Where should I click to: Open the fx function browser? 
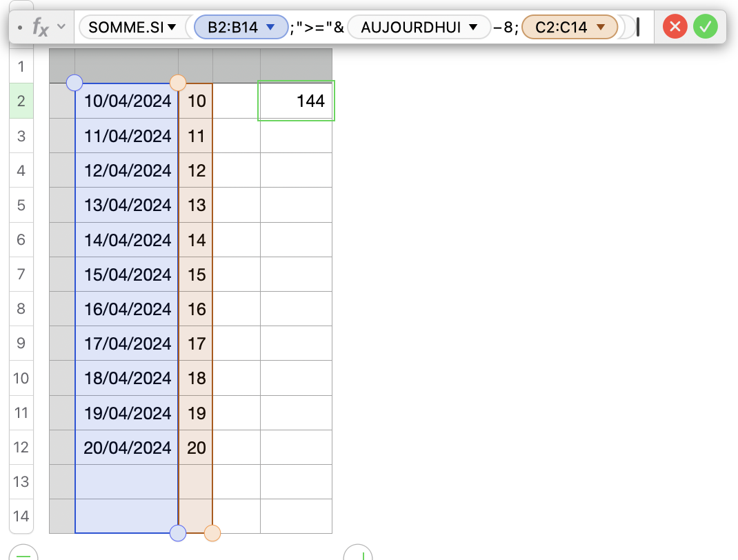pyautogui.click(x=41, y=27)
